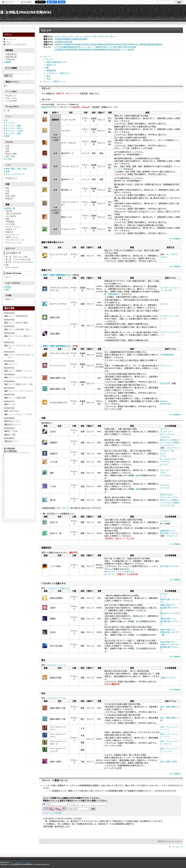Screen dimensions: 186x868
Task: Click the ヴァイパースコープ skill icon
Action: click(45, 166)
